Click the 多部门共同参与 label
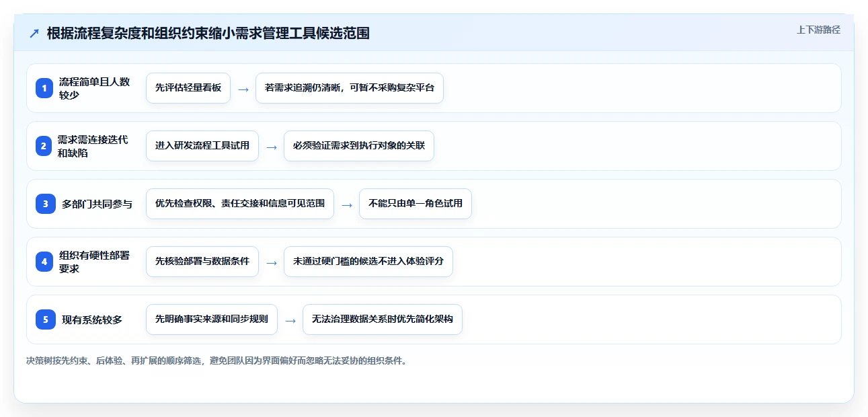The height and width of the screenshot is (417, 868). [97, 204]
